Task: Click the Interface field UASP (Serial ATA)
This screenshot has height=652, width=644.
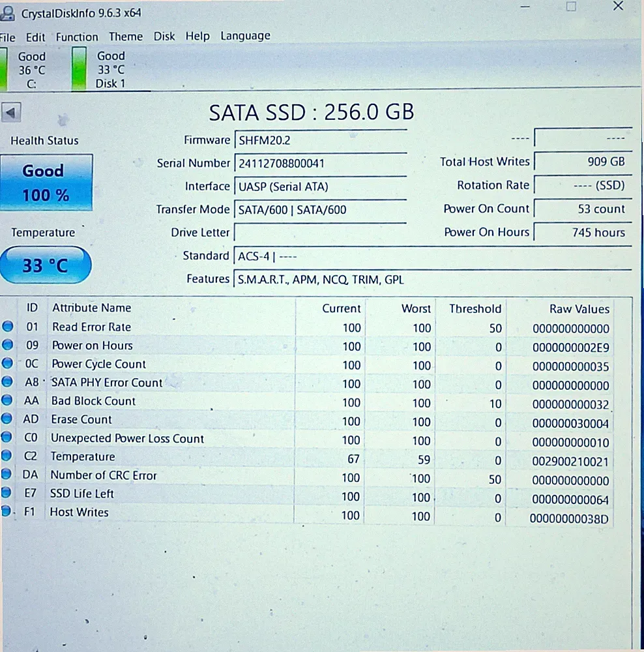Action: click(320, 186)
